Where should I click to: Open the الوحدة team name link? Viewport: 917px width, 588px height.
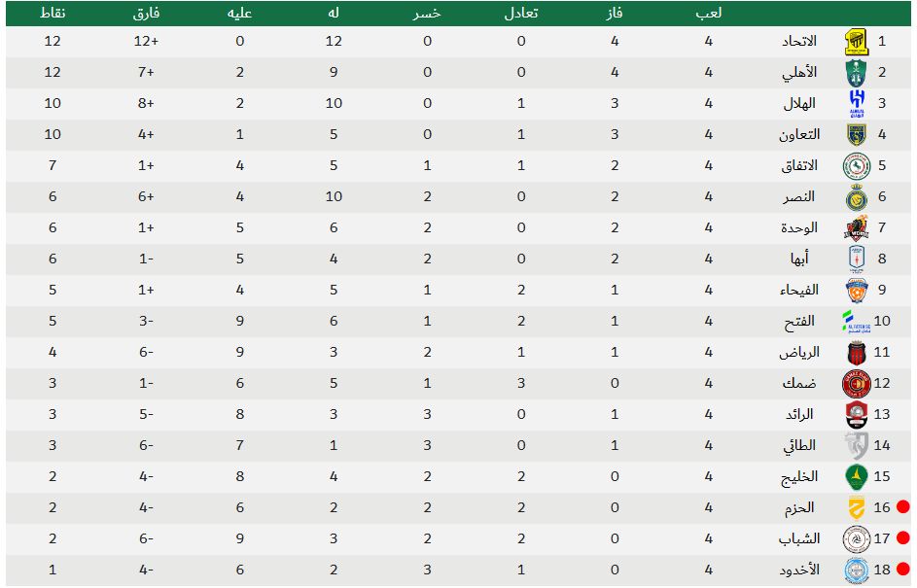tap(800, 228)
